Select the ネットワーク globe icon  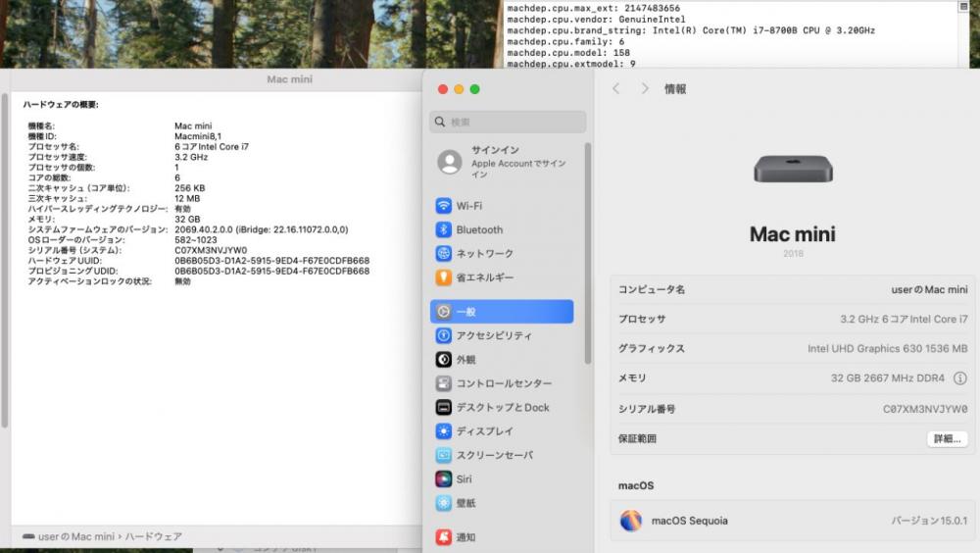[x=443, y=253]
